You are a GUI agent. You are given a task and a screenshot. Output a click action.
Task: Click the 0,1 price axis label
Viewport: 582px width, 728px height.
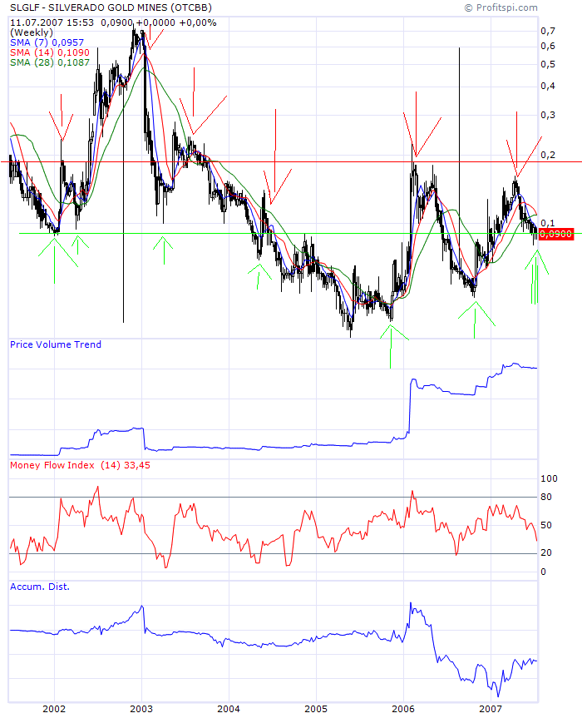click(548, 223)
